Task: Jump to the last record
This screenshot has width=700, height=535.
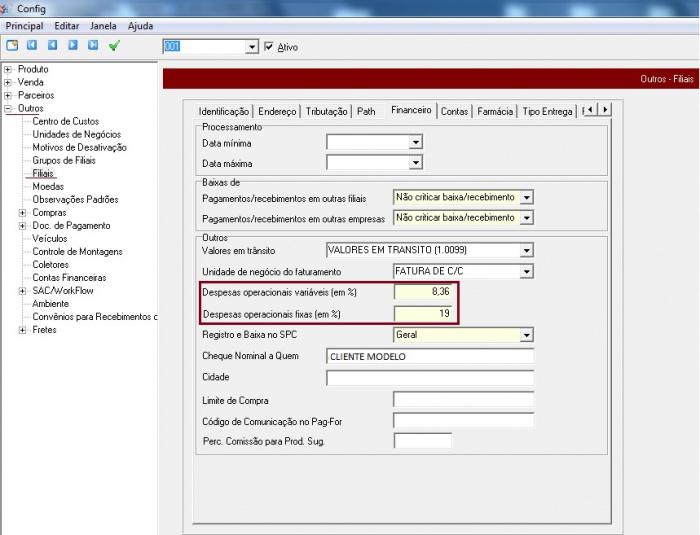Action: [x=92, y=46]
